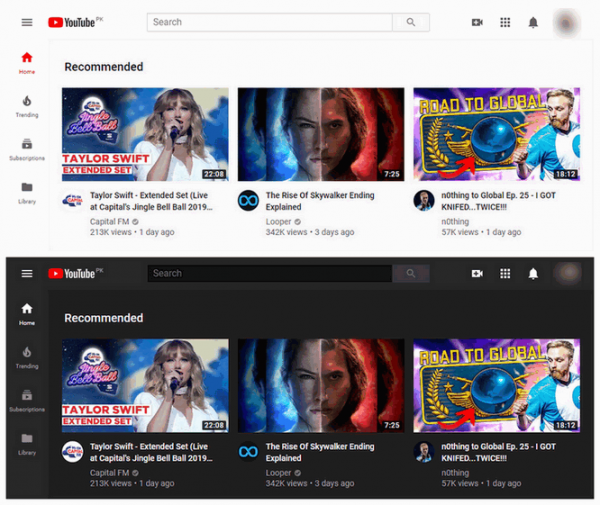Screen dimensions: 600x505
Task: Click the n0thing channel avatar in dark theme
Action: coord(424,452)
